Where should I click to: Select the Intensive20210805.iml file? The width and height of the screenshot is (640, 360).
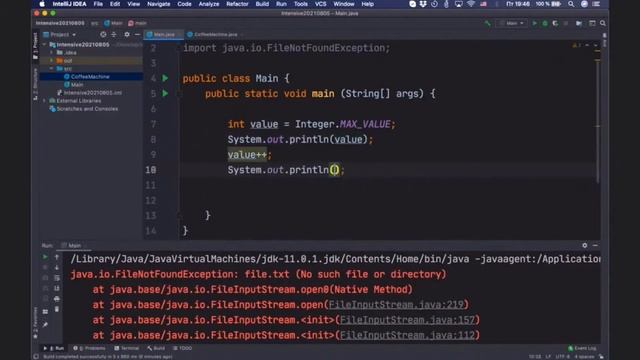click(92, 93)
